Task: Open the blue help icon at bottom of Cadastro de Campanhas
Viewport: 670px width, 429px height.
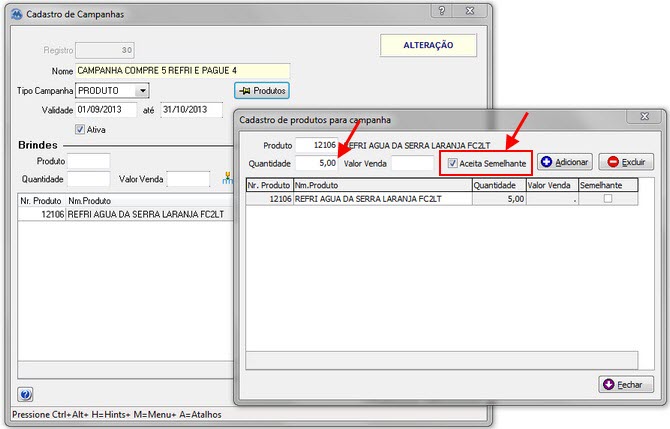Action: (25, 394)
